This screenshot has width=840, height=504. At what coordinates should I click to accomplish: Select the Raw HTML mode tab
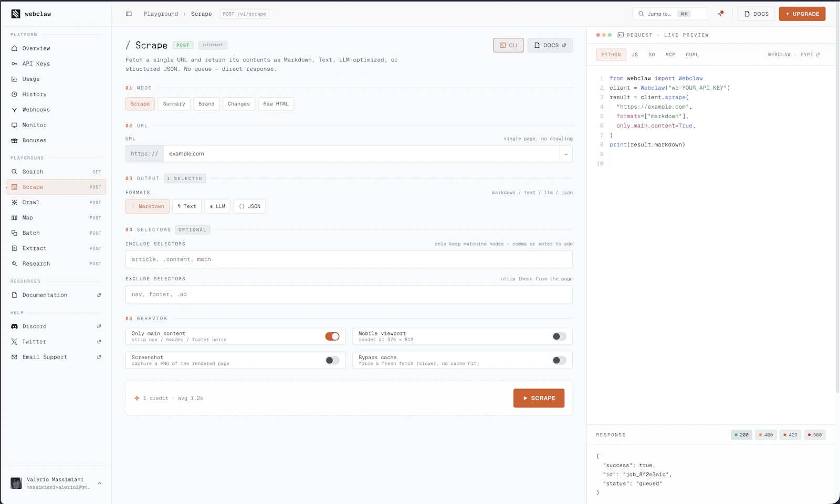(x=276, y=104)
